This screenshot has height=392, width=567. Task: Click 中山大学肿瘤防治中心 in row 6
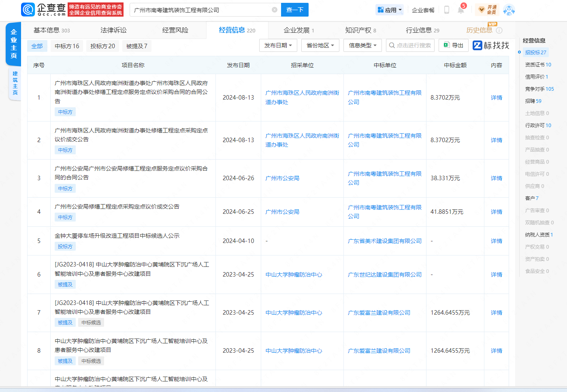[x=294, y=275]
